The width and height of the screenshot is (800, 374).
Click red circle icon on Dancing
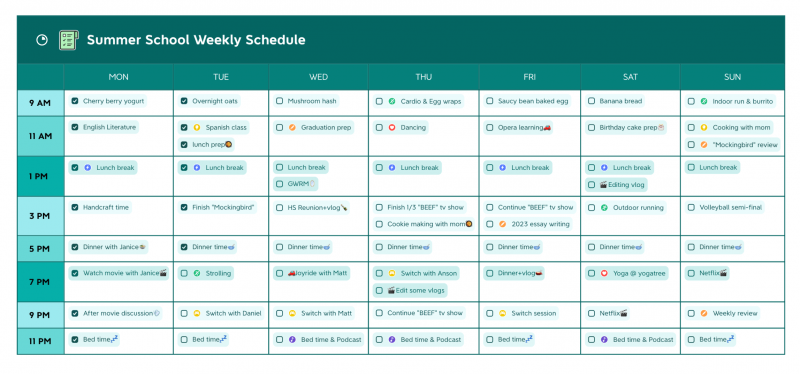click(392, 128)
